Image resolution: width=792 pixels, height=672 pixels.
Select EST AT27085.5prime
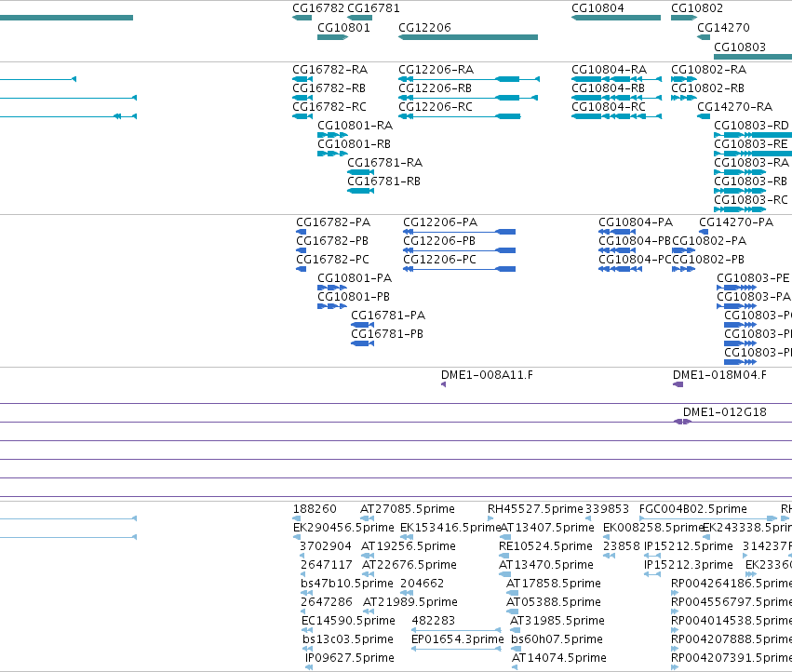pyautogui.click(x=407, y=509)
